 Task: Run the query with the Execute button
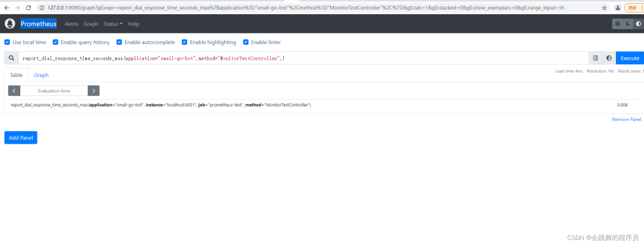(630, 58)
